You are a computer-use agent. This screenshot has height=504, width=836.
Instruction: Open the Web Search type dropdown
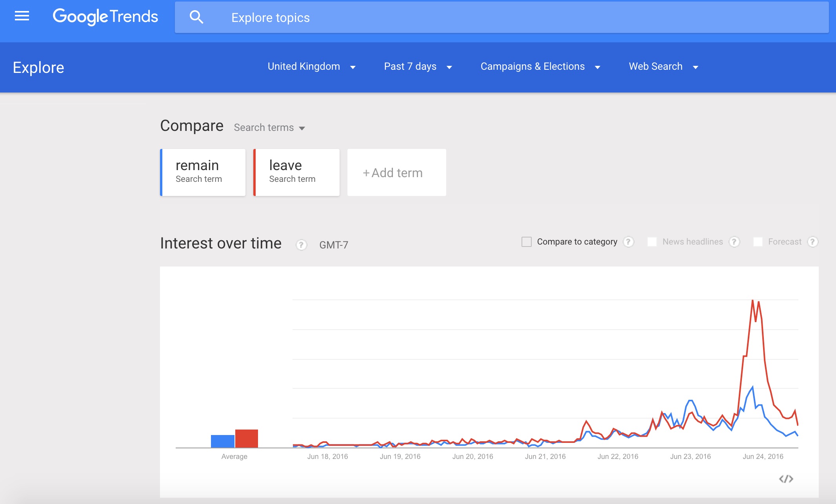[663, 67]
